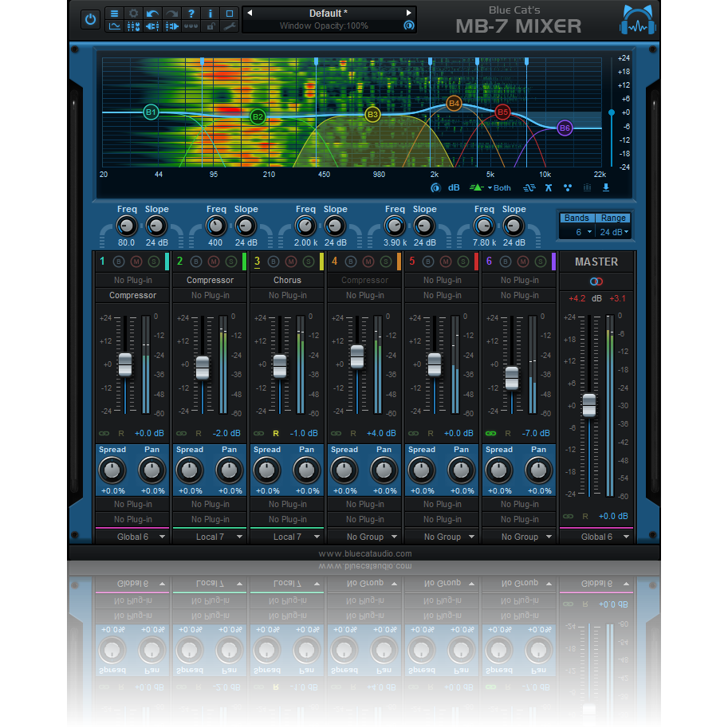
Task: Toggle the plugin power button
Action: pyautogui.click(x=90, y=19)
